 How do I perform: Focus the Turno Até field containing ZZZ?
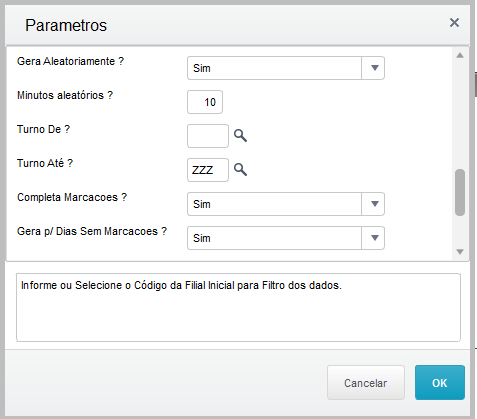click(208, 170)
